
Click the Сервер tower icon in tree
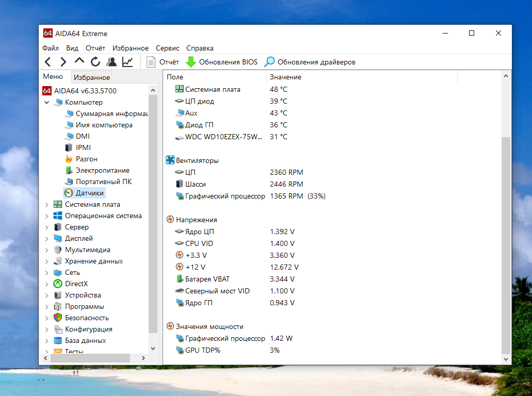(58, 227)
